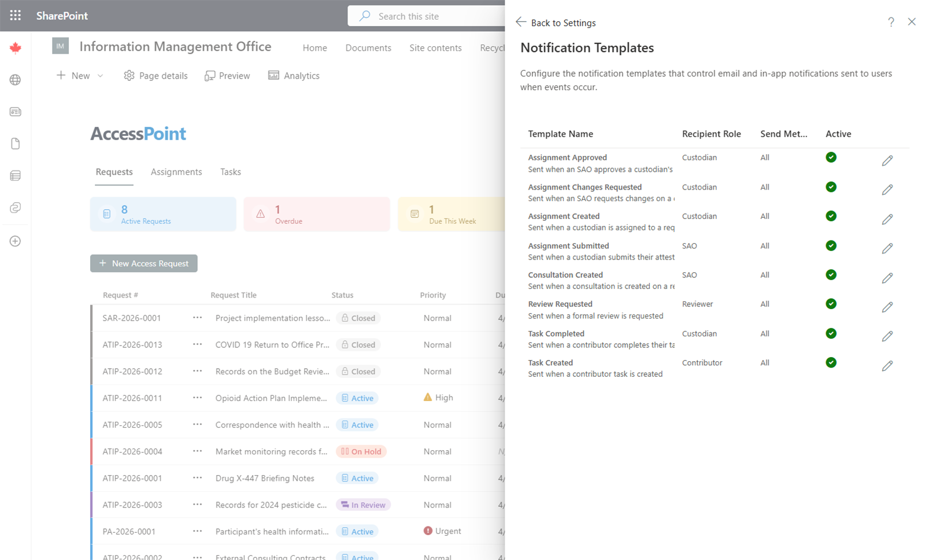Open Analytics from the page toolbar
This screenshot has height=560, width=925.
(294, 75)
